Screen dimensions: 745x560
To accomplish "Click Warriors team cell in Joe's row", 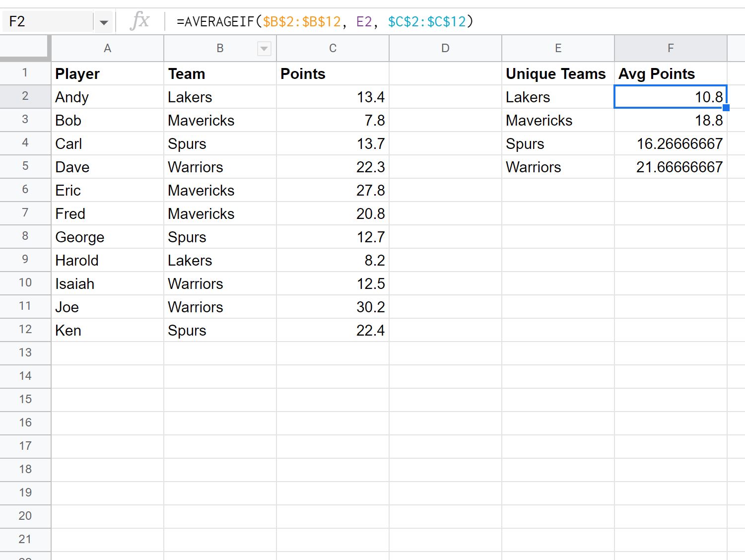I will click(x=220, y=307).
